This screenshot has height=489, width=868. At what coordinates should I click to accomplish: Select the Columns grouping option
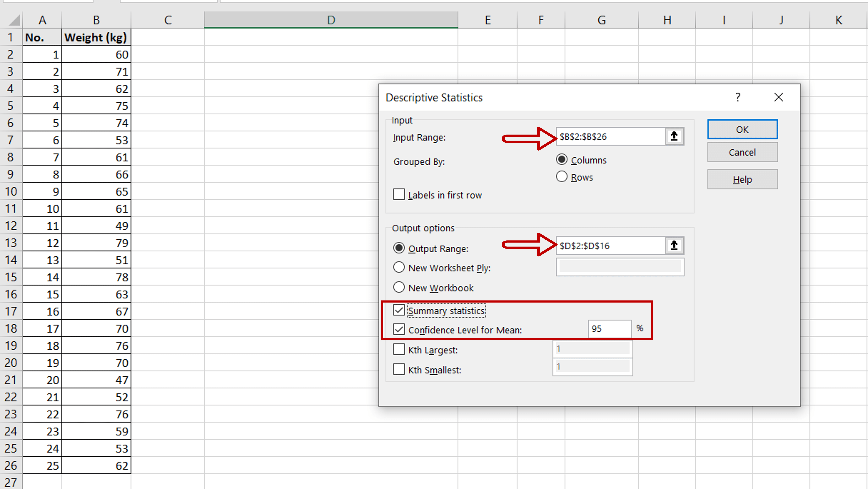(561, 159)
